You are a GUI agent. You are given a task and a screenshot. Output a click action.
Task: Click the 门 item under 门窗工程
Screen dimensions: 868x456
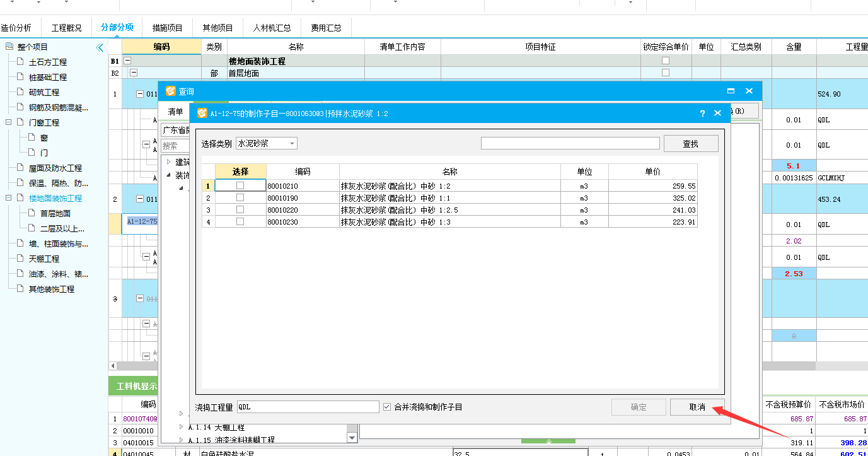click(44, 153)
